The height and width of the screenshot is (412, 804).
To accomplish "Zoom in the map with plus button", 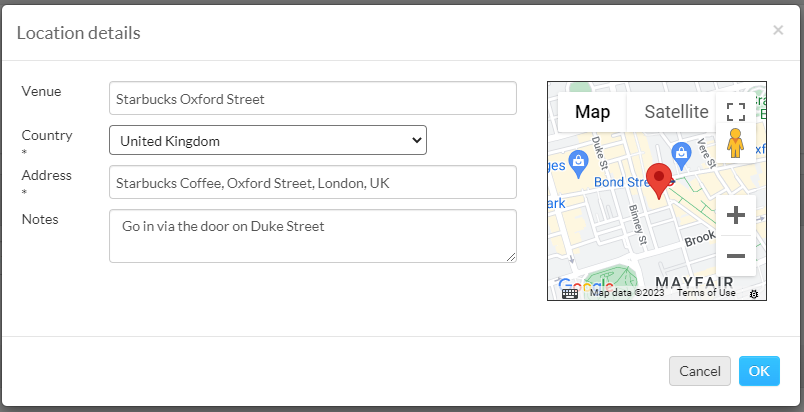I will pyautogui.click(x=736, y=215).
